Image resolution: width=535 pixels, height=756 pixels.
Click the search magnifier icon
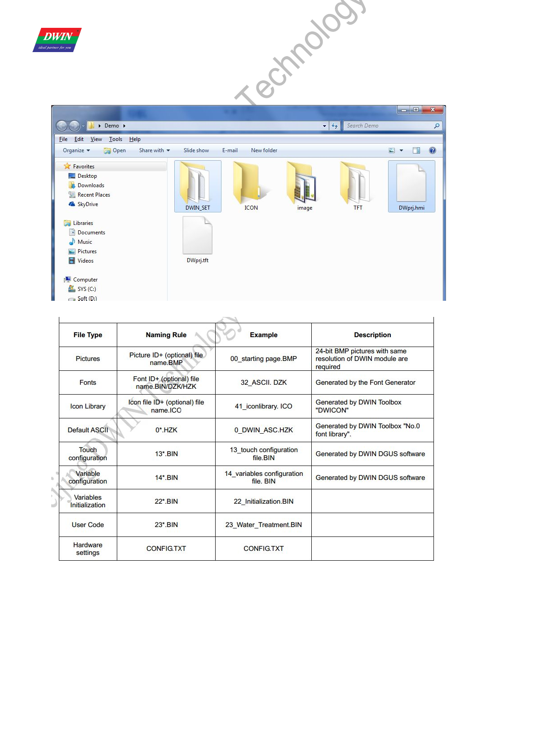click(437, 126)
